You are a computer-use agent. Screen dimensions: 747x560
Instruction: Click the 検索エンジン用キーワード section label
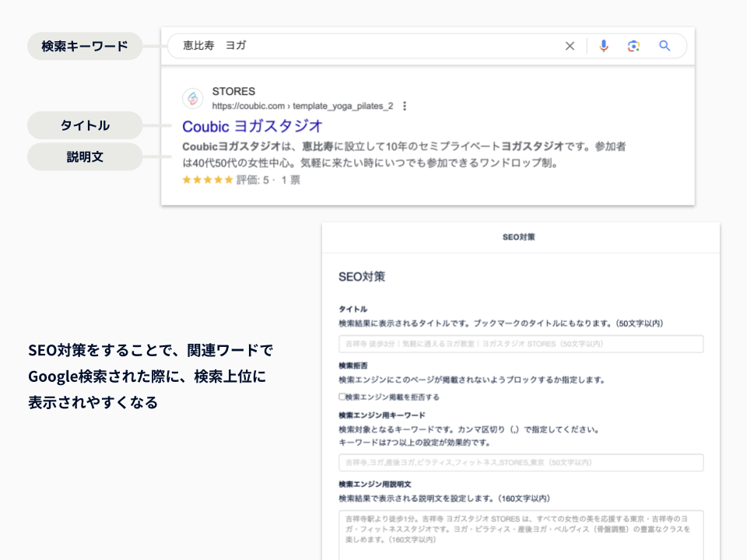point(381,415)
